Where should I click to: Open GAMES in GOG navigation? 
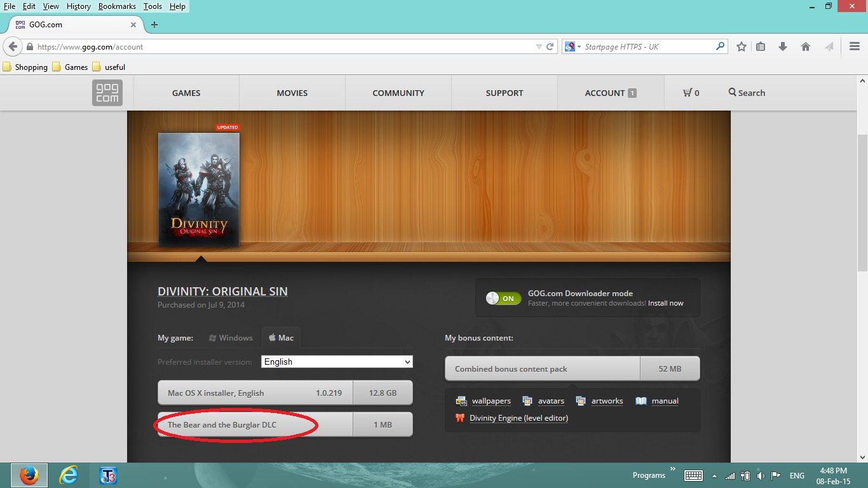click(x=186, y=93)
